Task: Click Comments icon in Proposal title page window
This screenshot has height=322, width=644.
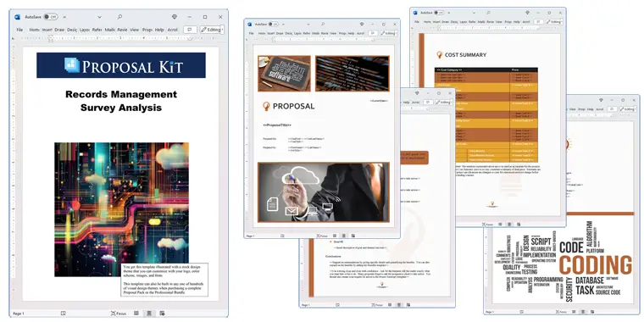Action: coord(373,33)
